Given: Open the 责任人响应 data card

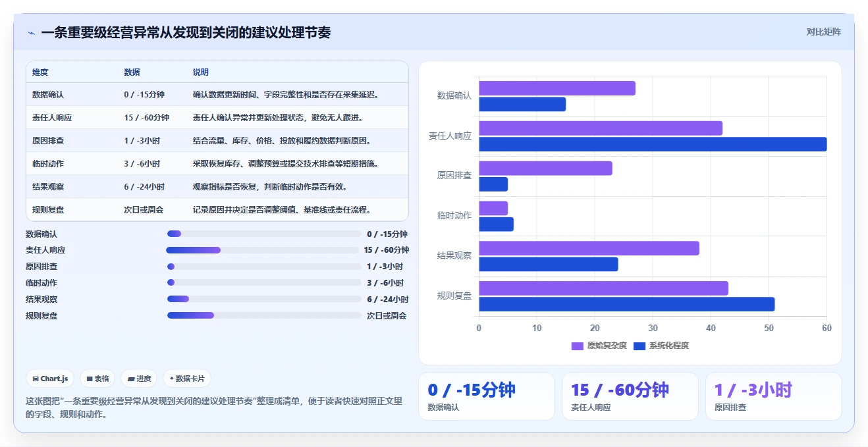Looking at the screenshot, I should (630, 396).
